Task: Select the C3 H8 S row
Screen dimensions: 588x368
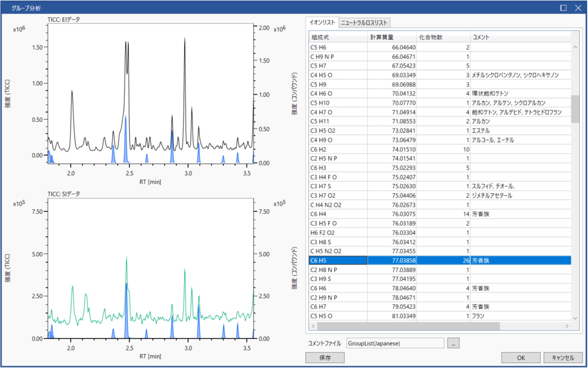Action: pos(440,242)
